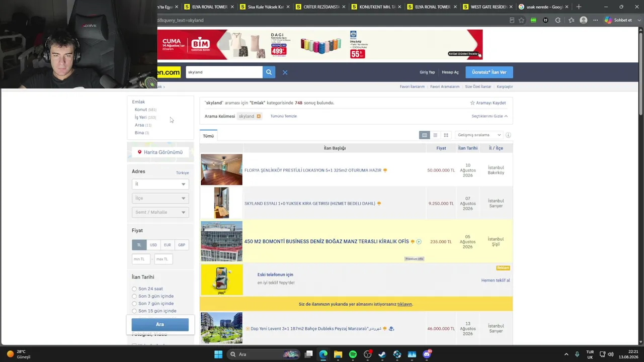Click Ücretsiz İlan Ver button

[x=489, y=72]
